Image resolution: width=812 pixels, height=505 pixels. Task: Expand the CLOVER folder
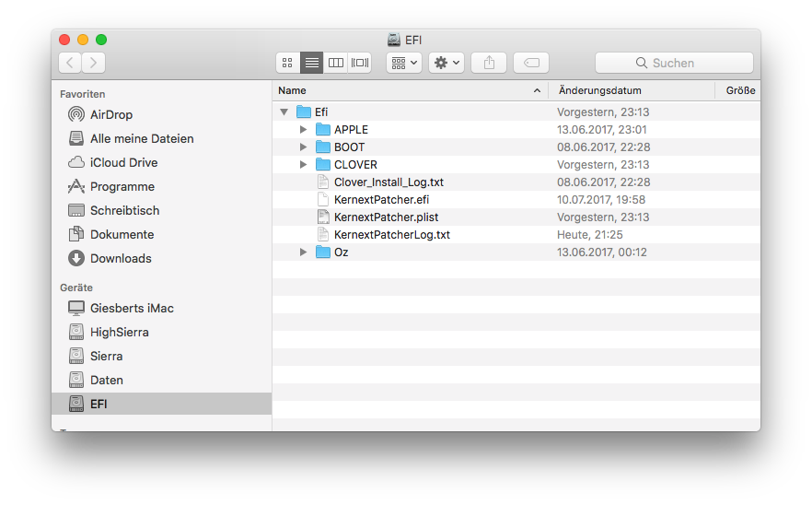304,164
